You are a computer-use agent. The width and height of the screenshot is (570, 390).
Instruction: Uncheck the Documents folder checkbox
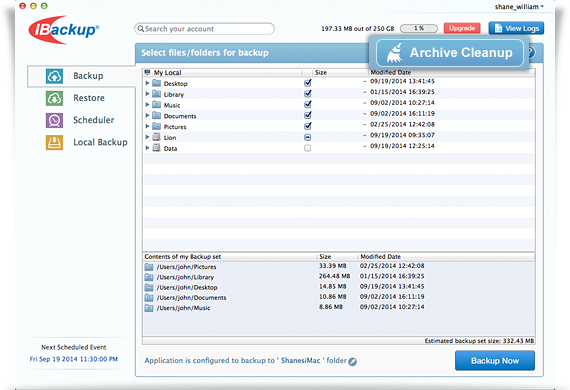pos(308,115)
